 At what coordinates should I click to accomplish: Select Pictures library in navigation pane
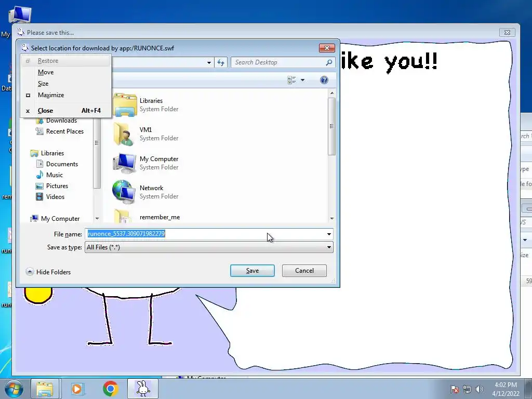pyautogui.click(x=52, y=186)
